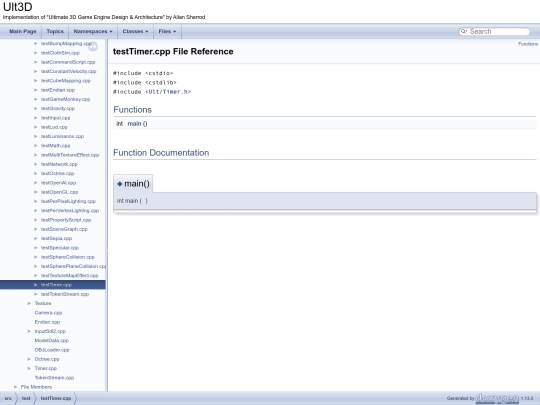540x405 pixels.
Task: Expand the testConstantVelocity.cpp tree arrow
Action: (x=35, y=71)
